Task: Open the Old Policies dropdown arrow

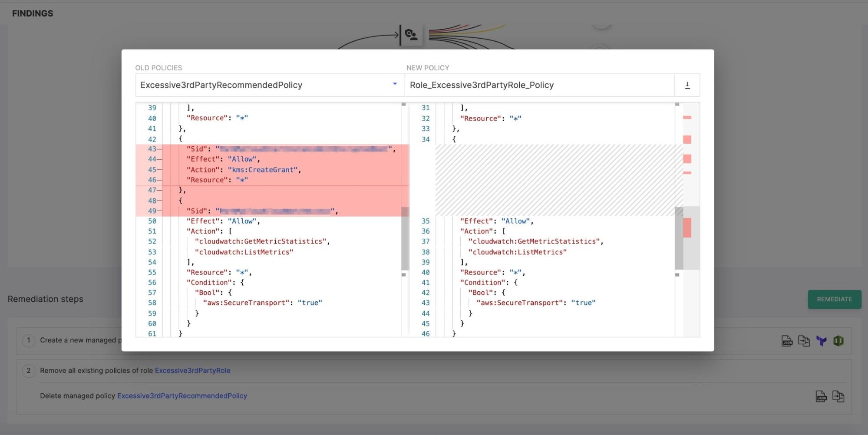Action: click(395, 84)
